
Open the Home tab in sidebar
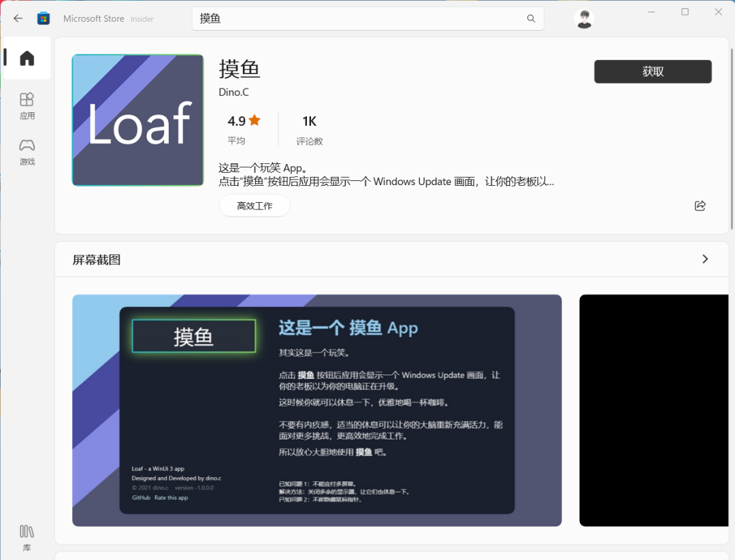[27, 58]
